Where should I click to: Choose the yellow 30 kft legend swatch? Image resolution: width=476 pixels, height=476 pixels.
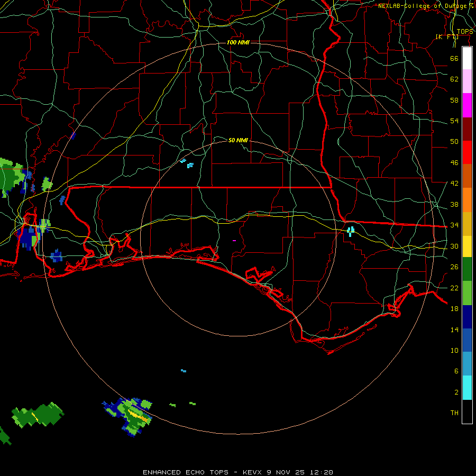(467, 246)
